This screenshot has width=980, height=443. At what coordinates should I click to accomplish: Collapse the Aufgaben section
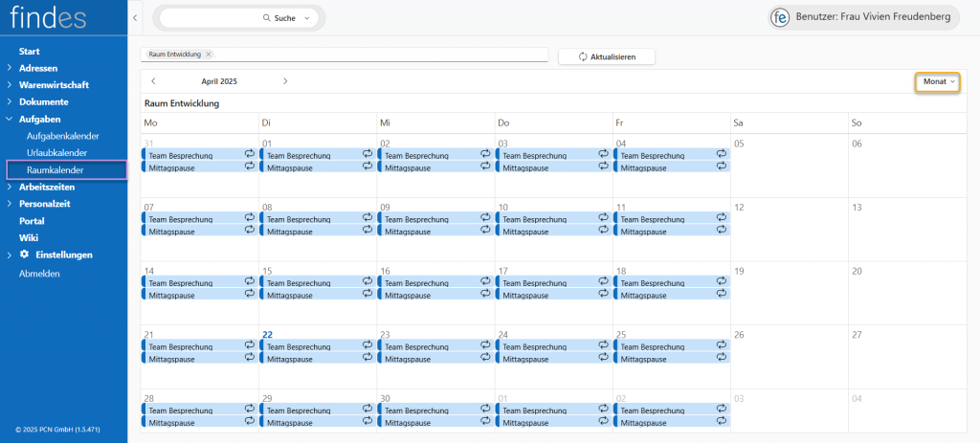[10, 120]
